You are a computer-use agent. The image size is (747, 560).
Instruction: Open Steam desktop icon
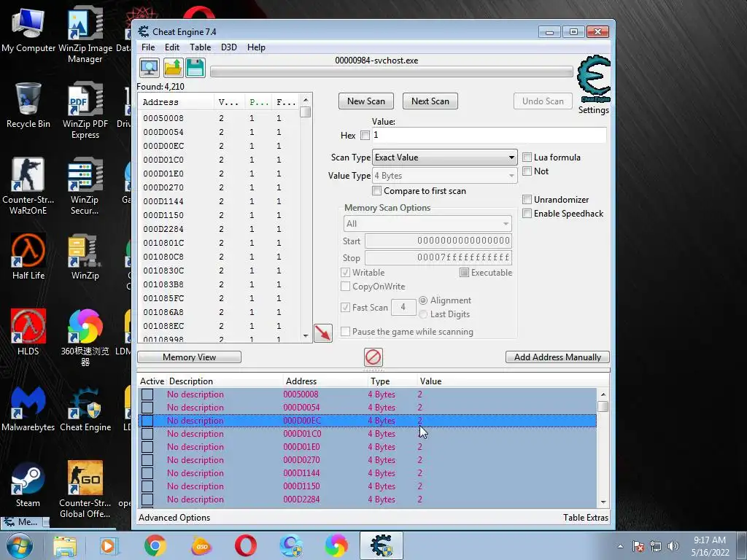tap(28, 484)
